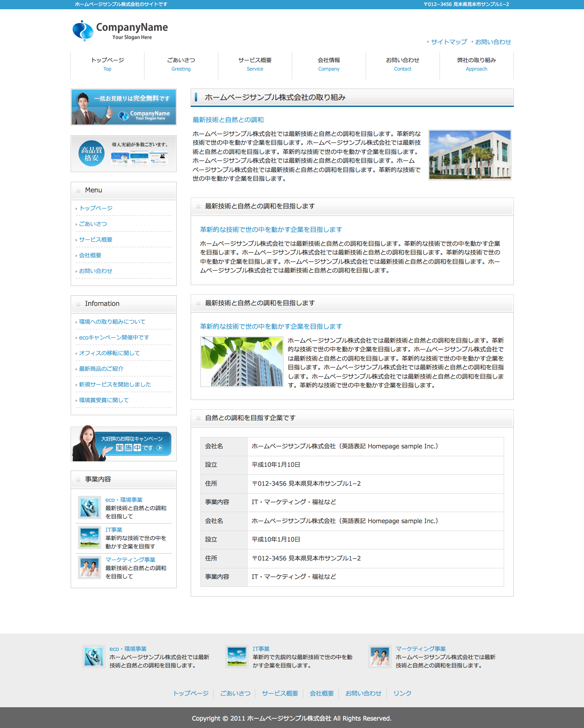Click the high-rise building with leaves photo
The width and height of the screenshot is (584, 728).
point(241,362)
